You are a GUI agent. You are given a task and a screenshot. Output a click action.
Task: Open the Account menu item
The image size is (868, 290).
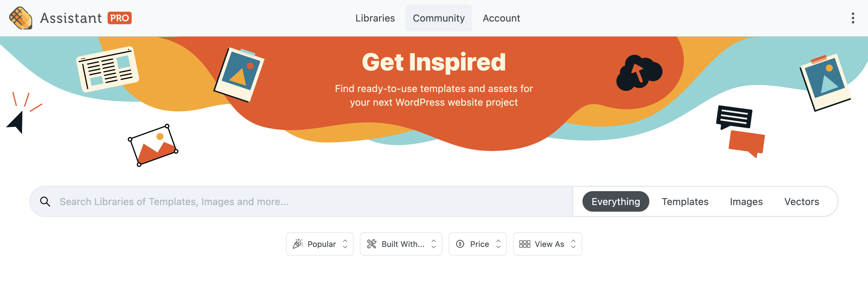[x=501, y=18]
